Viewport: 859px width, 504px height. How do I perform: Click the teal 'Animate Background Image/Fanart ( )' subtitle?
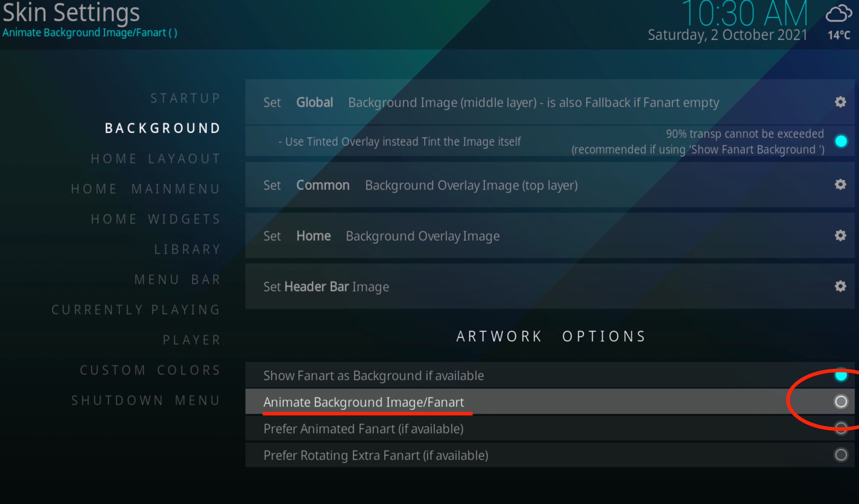click(90, 33)
